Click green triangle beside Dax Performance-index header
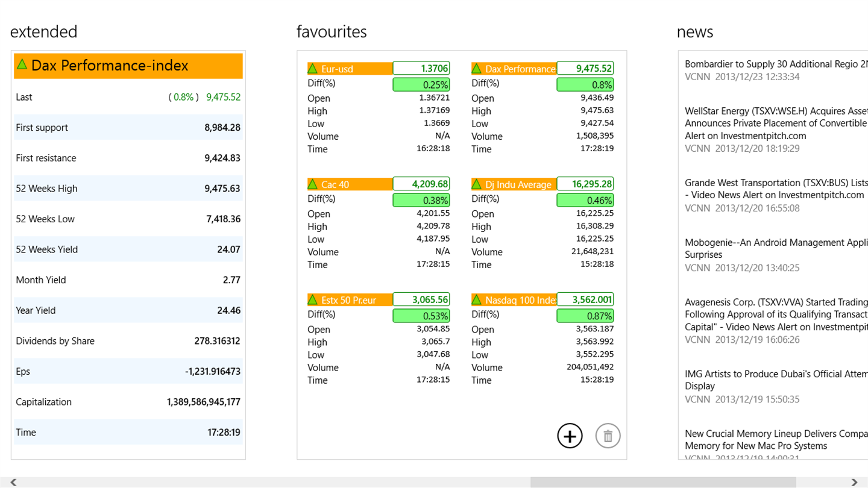 22,64
